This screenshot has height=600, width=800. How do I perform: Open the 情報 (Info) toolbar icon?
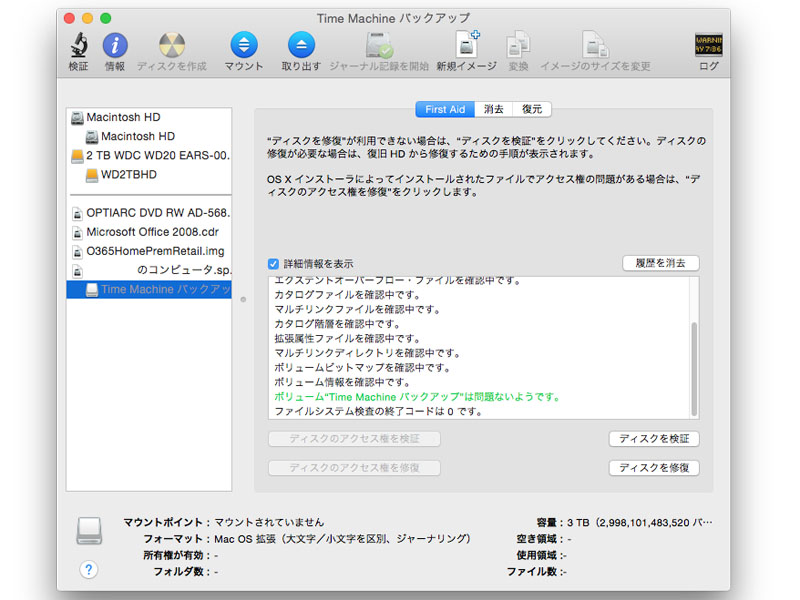pos(115,45)
